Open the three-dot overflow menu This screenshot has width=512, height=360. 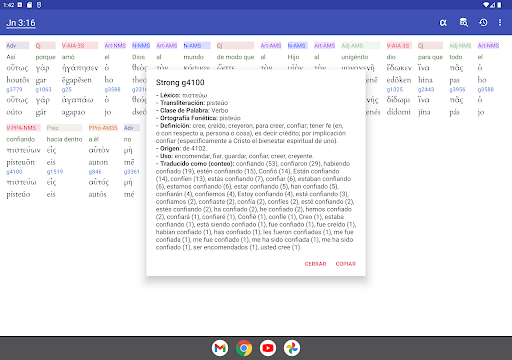500,23
